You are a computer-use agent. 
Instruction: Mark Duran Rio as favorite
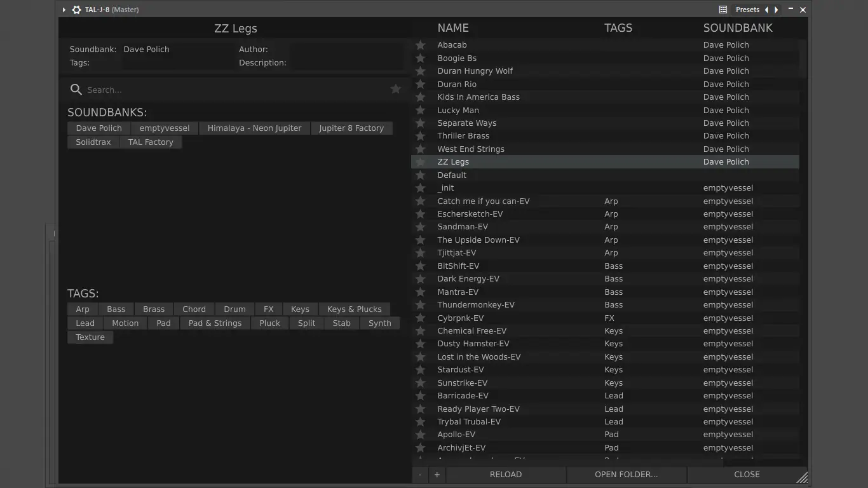point(420,84)
